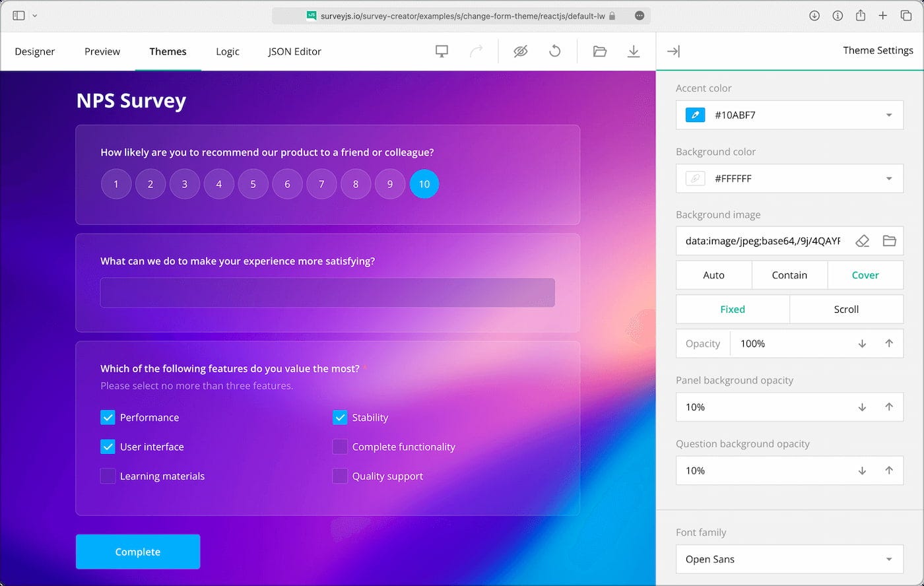The width and height of the screenshot is (924, 586).
Task: Uncheck the Performance checkbox
Action: coord(108,417)
